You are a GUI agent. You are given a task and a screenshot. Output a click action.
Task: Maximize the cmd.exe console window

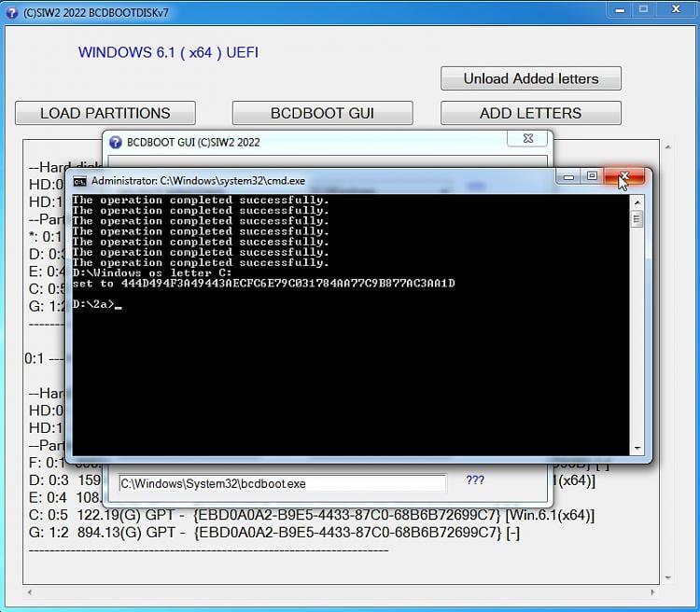pyautogui.click(x=592, y=176)
